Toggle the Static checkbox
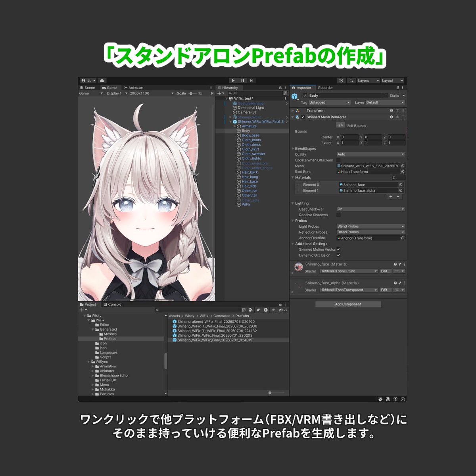The image size is (476, 476). [x=386, y=96]
